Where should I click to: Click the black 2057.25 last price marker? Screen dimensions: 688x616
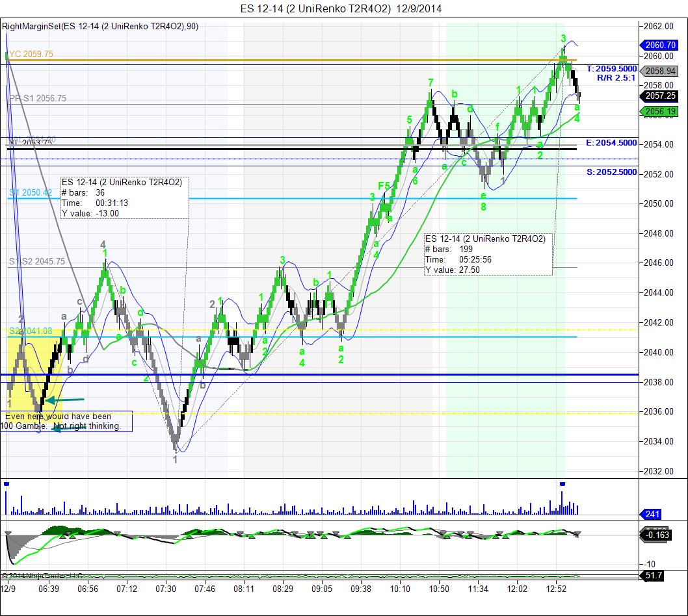tap(659, 96)
